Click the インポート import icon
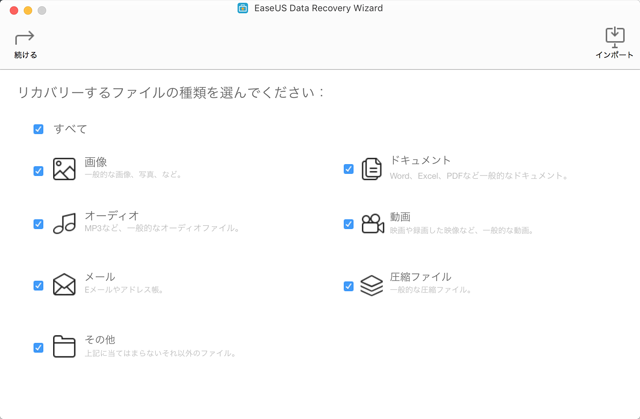 pos(615,38)
